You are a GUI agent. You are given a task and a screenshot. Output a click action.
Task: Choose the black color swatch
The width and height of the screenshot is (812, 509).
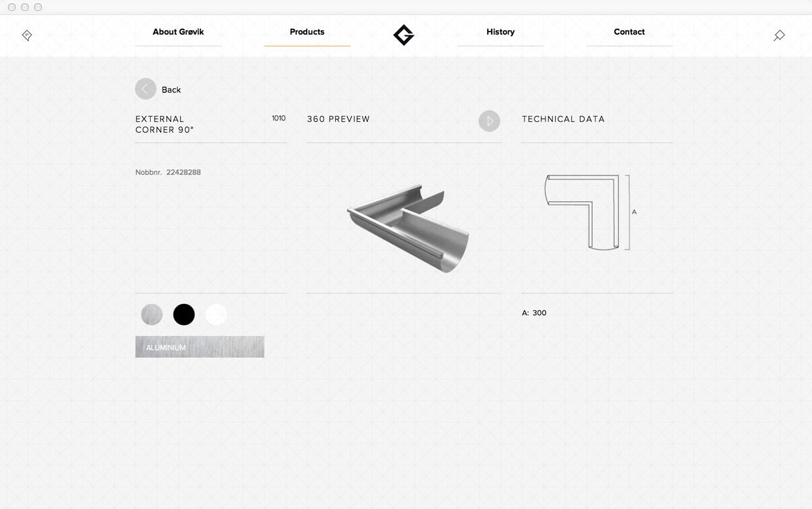coord(184,314)
